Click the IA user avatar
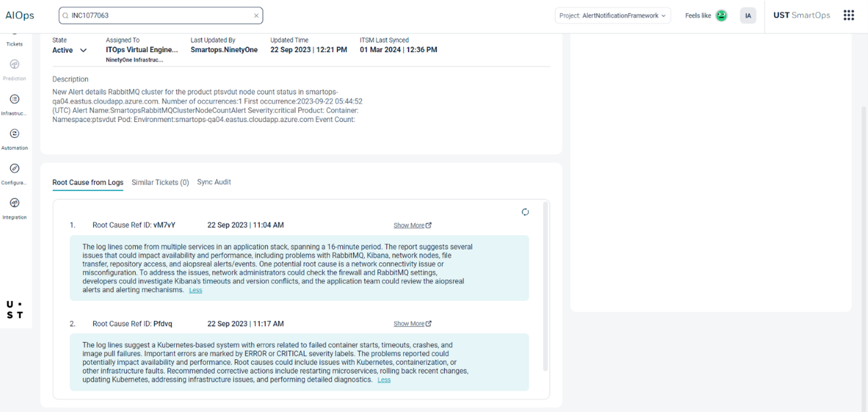868x412 pixels. click(x=748, y=16)
